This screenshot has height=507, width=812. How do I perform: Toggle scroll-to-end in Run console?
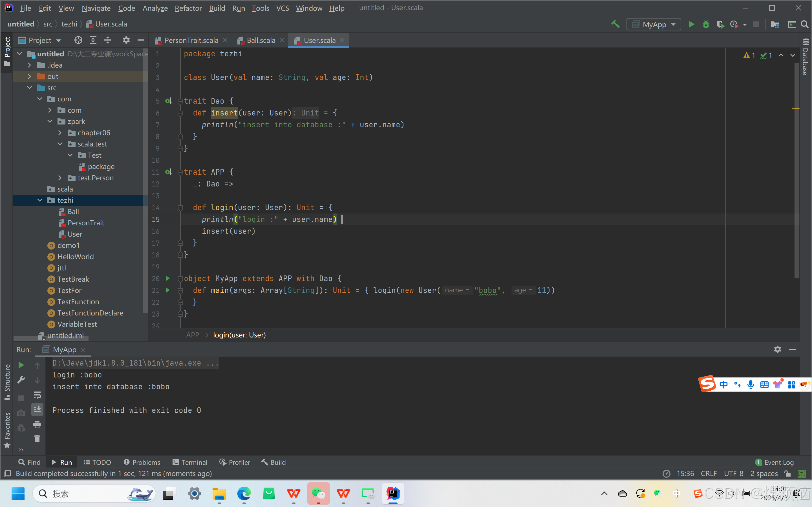point(37,410)
